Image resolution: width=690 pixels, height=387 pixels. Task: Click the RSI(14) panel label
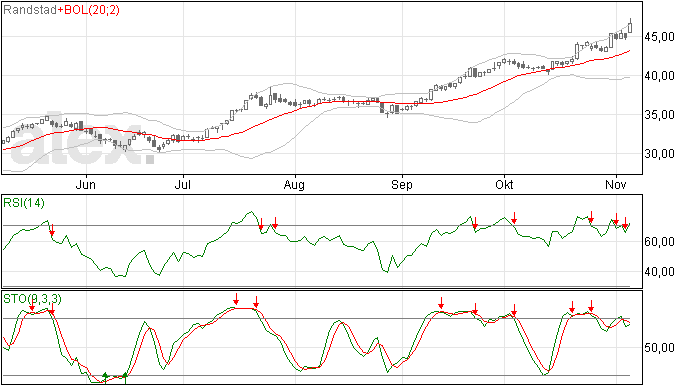[x=24, y=203]
